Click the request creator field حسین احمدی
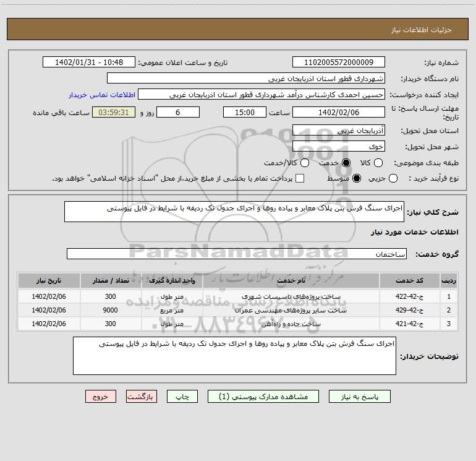This screenshot has width=476, height=461. pyautogui.click(x=261, y=95)
